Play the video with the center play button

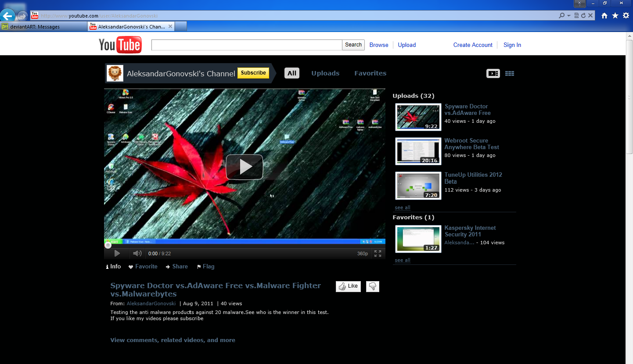pos(245,167)
